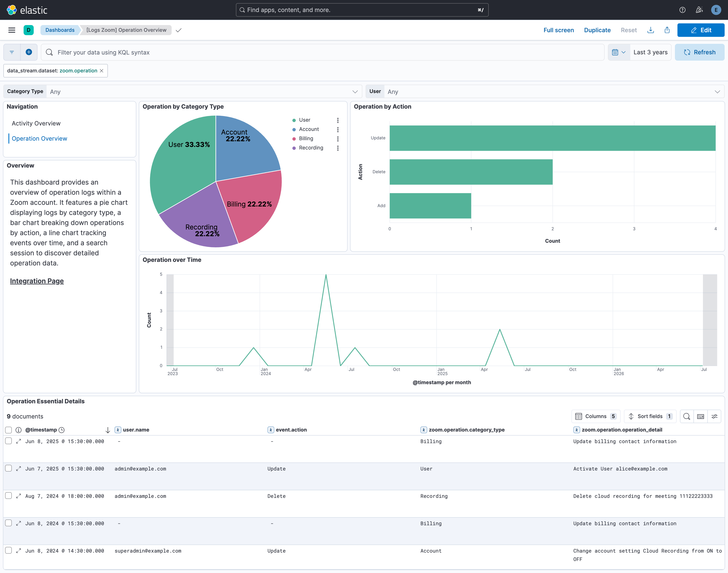728x573 pixels.
Task: Click the Edit button
Action: pyautogui.click(x=700, y=30)
